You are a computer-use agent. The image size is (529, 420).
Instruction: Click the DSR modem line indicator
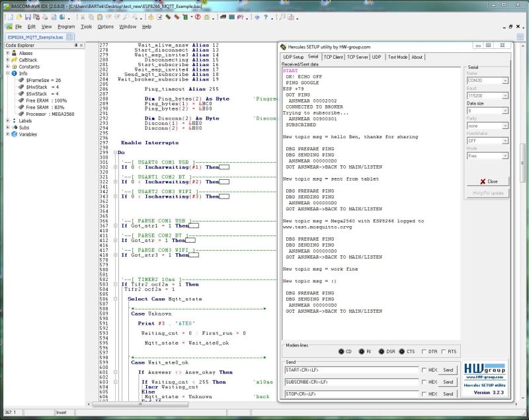click(x=382, y=351)
